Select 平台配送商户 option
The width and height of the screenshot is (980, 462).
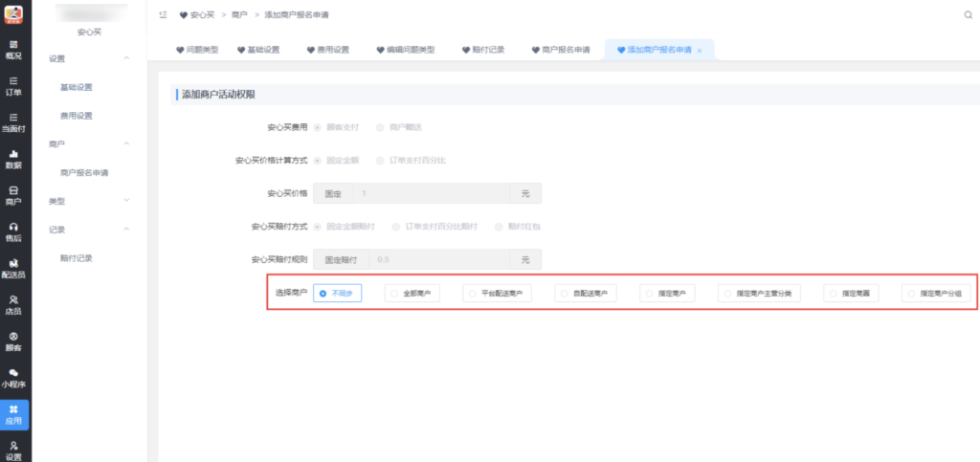tap(497, 293)
